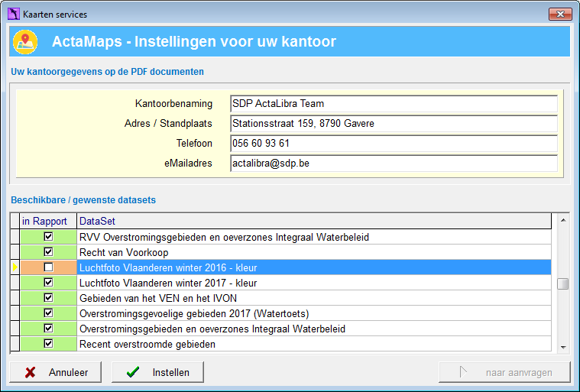580x392 pixels.
Task: Toggle Overstromingsgebieden en oeverzones Integraal Waterbeleid checkbox
Action: (48, 329)
